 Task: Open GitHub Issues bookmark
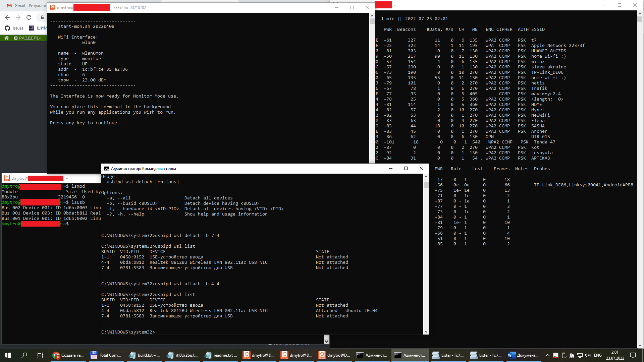(14, 28)
